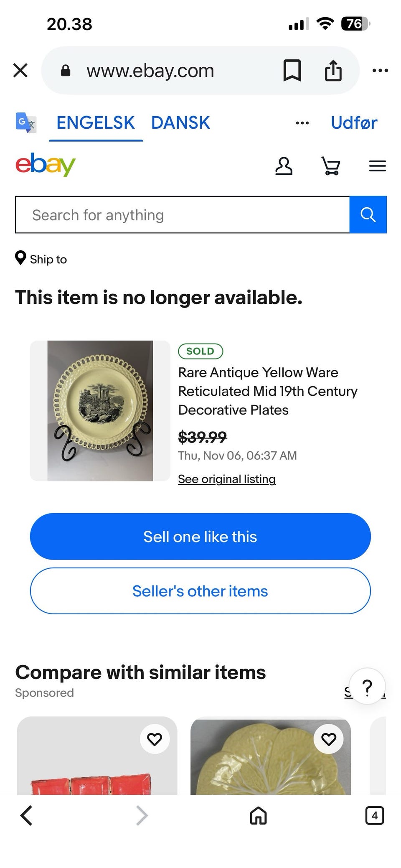This screenshot has height=868, width=401.
Task: Favorite the yellow cabbage plate item
Action: [329, 739]
